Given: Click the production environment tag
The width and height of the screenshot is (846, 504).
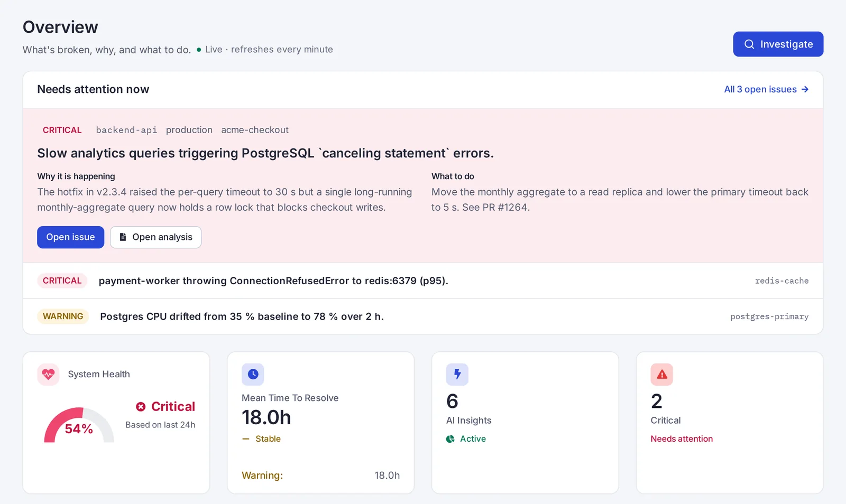Looking at the screenshot, I should pos(189,130).
